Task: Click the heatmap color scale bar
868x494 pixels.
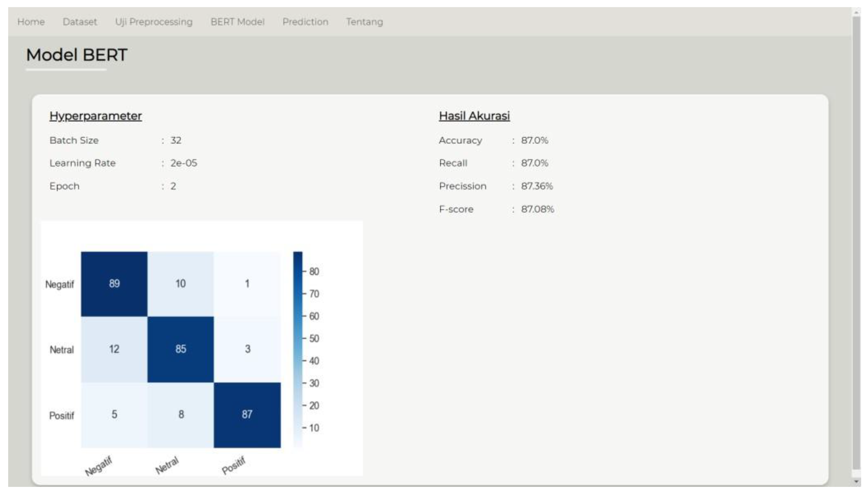Action: (298, 349)
